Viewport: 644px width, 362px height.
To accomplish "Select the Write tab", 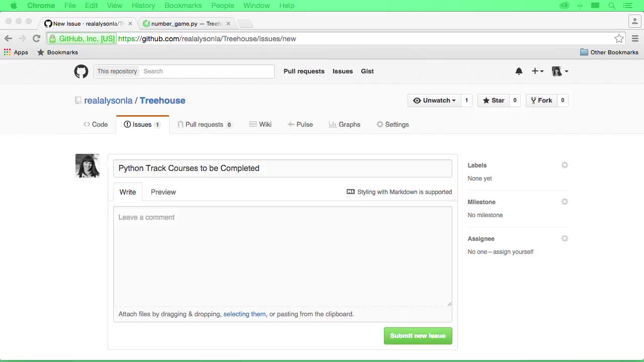I will (128, 192).
